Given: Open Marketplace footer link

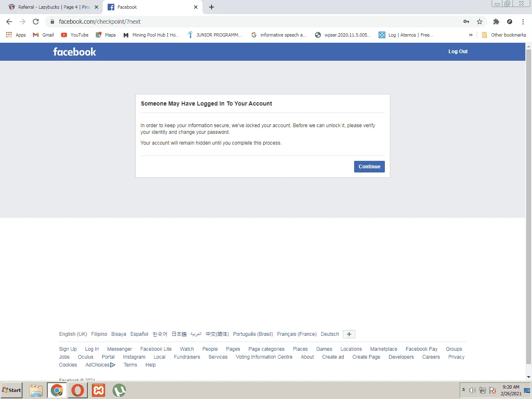Looking at the screenshot, I should click(384, 349).
